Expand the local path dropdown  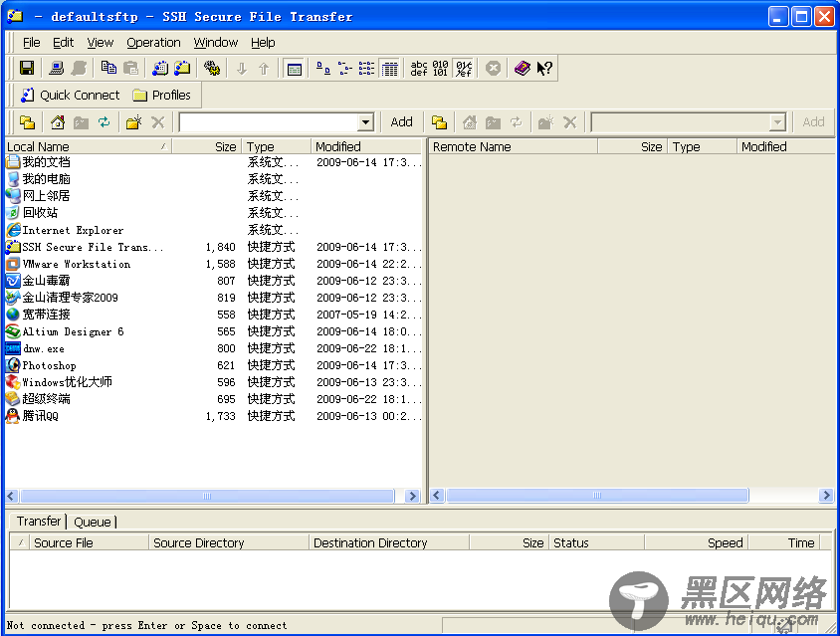366,122
